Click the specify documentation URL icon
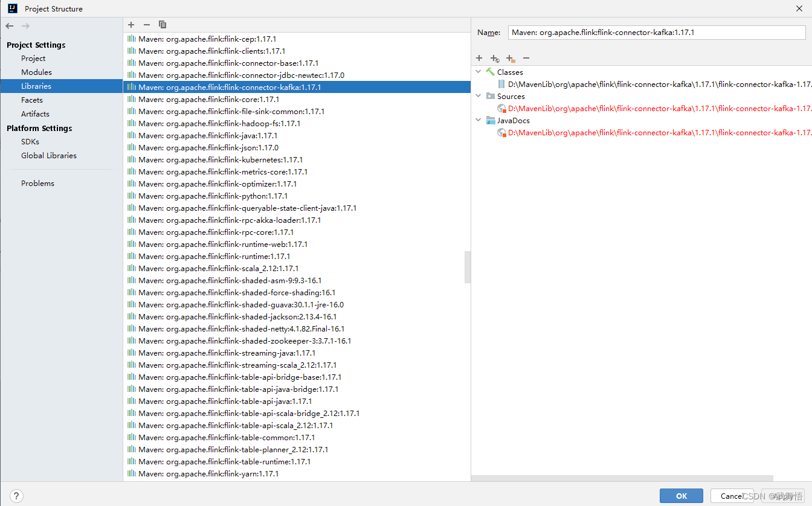Image resolution: width=812 pixels, height=506 pixels. pos(495,59)
